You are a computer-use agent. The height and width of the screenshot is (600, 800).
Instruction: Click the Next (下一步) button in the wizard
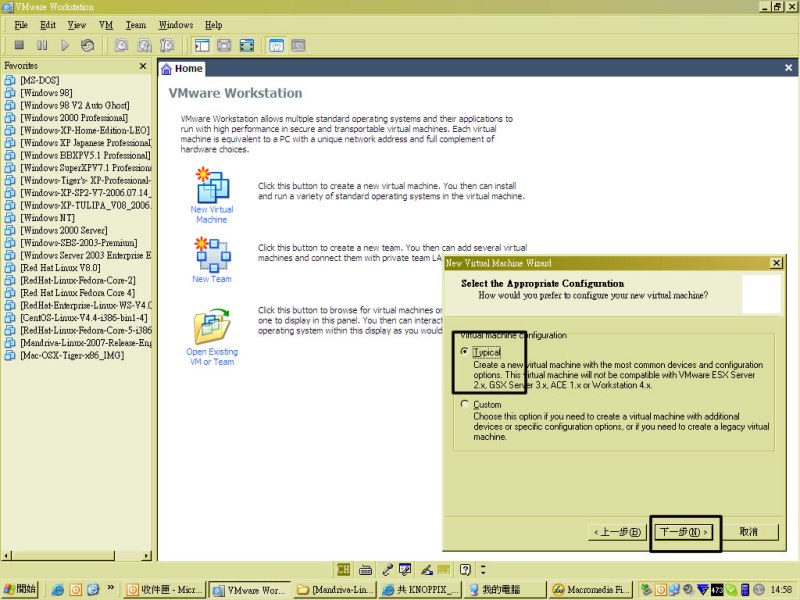point(684,532)
